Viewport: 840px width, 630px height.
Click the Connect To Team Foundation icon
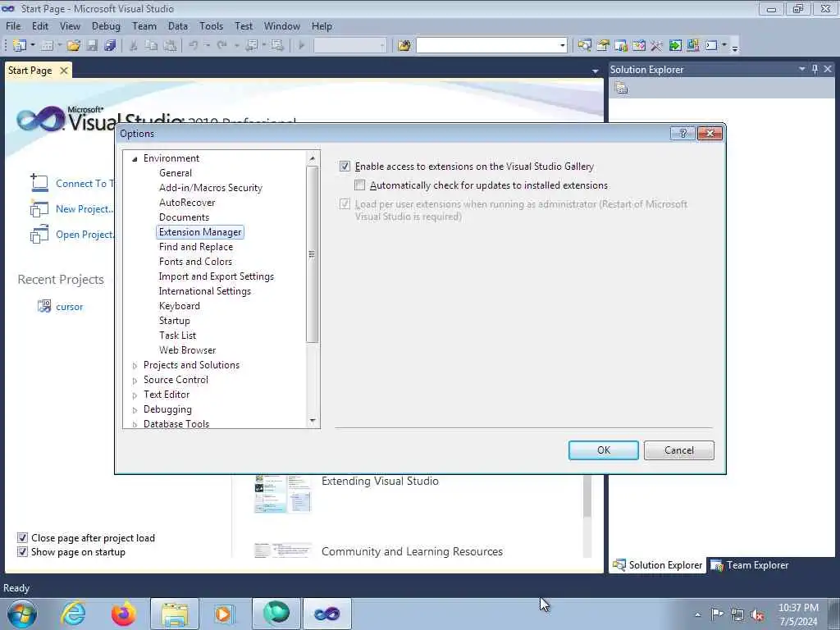pyautogui.click(x=39, y=183)
